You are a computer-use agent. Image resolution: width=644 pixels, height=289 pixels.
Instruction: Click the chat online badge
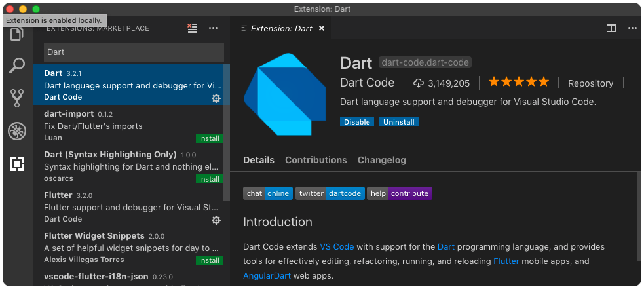pos(268,193)
